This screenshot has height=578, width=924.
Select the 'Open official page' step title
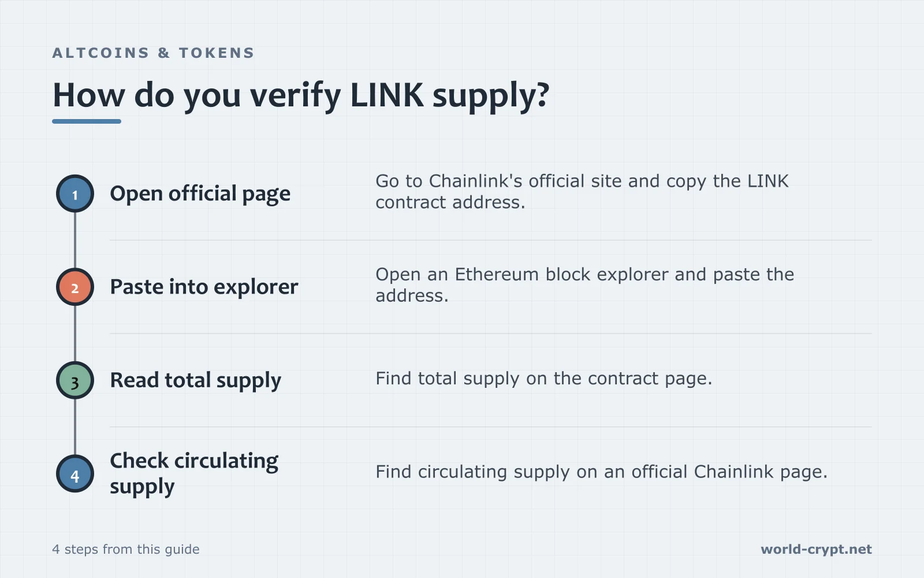tap(200, 194)
